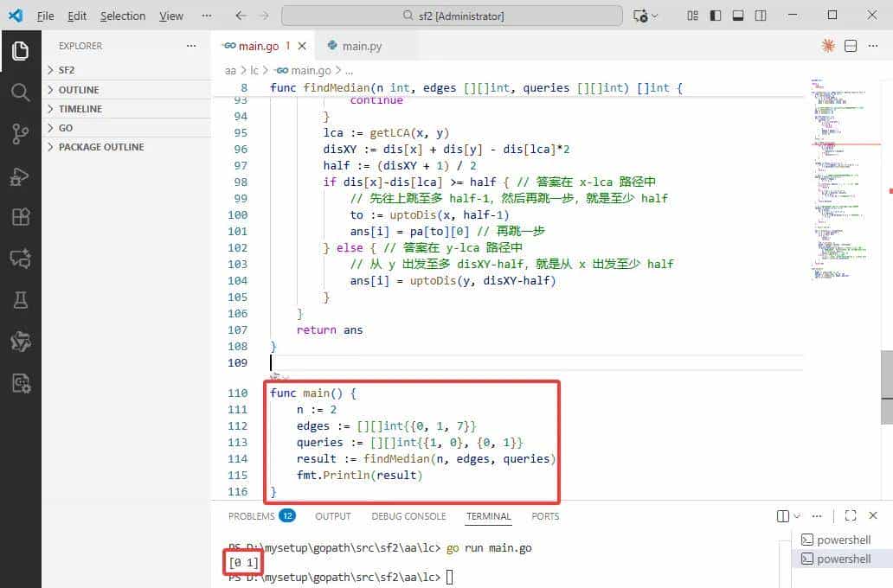Viewport: 893px width, 588px height.
Task: Expand the OUTLINE section
Action: [78, 90]
